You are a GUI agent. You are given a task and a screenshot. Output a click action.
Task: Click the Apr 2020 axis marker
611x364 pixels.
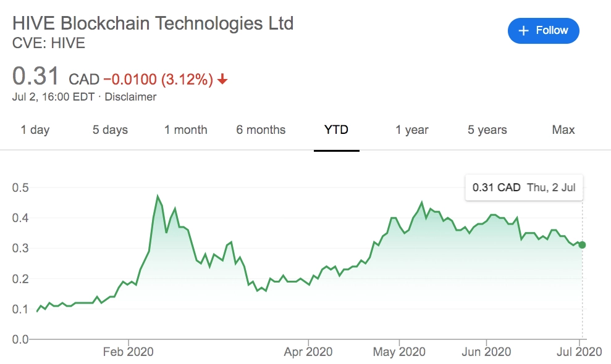(308, 352)
